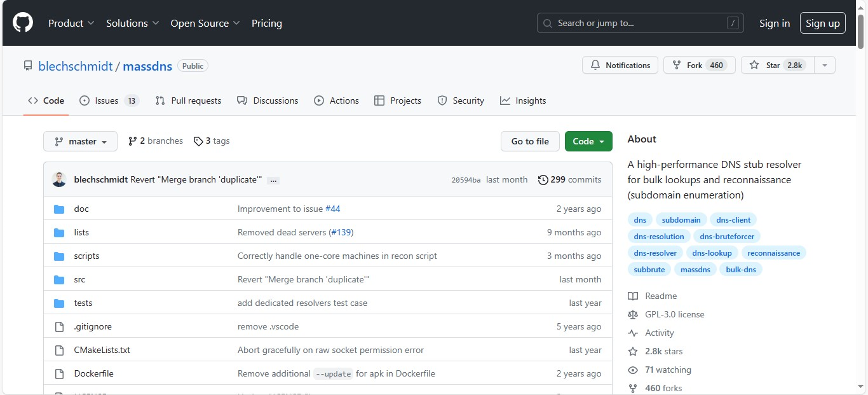This screenshot has width=868, height=395.
Task: Click the eye icon beside 71 watching
Action: [x=633, y=370]
